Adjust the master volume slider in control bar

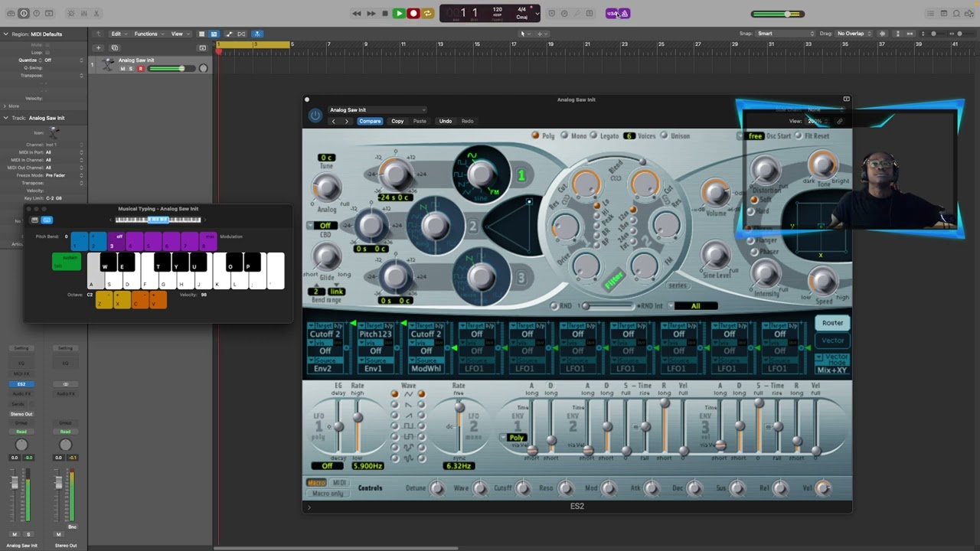coord(777,14)
